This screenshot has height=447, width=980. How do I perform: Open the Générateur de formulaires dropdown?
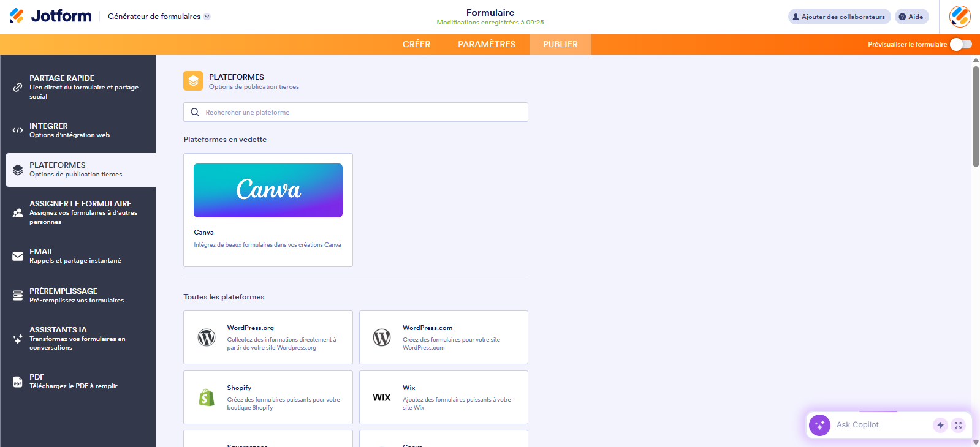(x=159, y=17)
